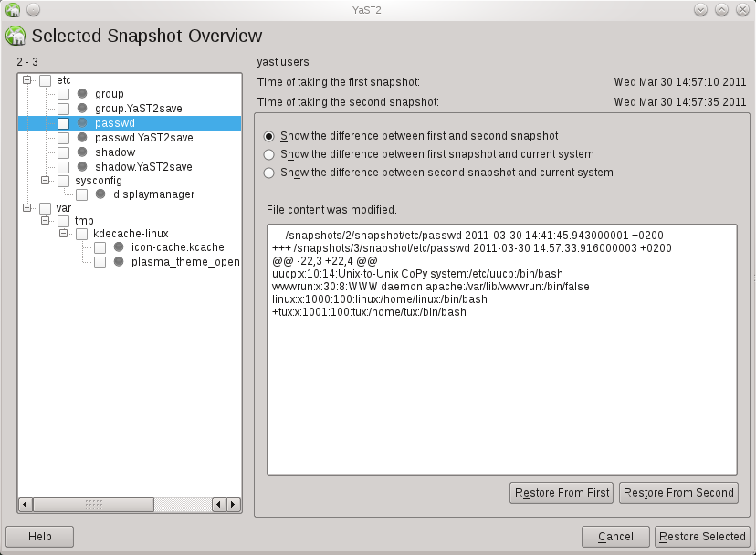Collapse the sysconfig branch
Screen dimensions: 756x555
click(46, 180)
